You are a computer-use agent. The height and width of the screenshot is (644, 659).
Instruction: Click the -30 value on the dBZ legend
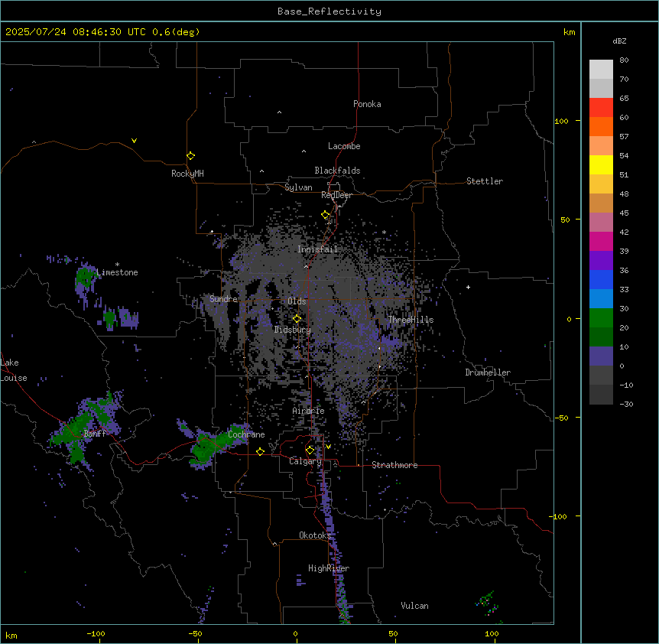(626, 404)
